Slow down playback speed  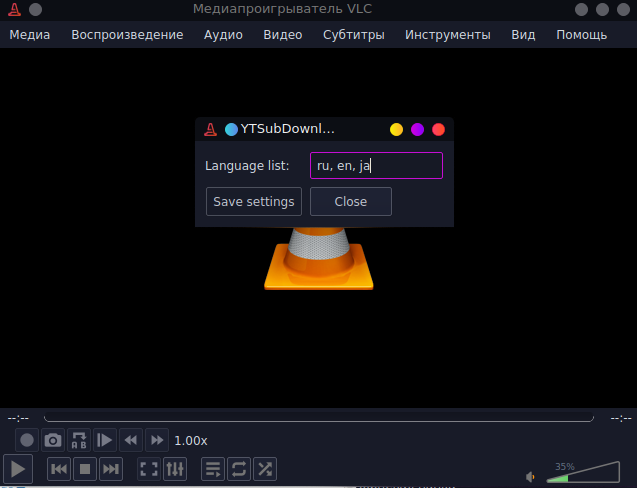pyautogui.click(x=131, y=440)
